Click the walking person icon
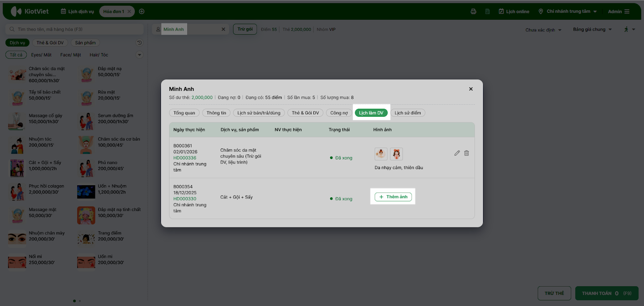Screen dimensions: 644x306 pyautogui.click(x=626, y=29)
